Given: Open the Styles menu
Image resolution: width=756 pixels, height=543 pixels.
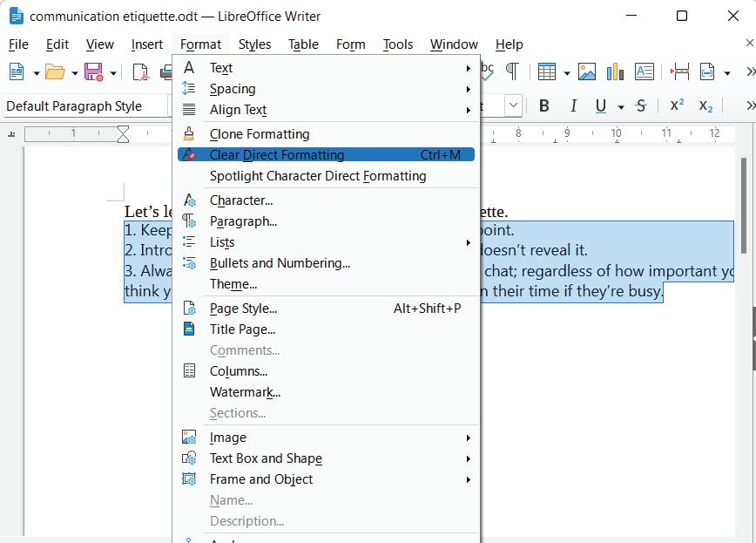Looking at the screenshot, I should pyautogui.click(x=254, y=44).
